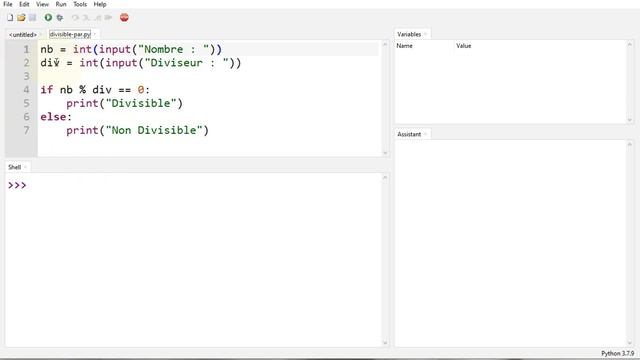Image resolution: width=640 pixels, height=360 pixels.
Task: Click the number 0 on line 4
Action: [x=141, y=90]
